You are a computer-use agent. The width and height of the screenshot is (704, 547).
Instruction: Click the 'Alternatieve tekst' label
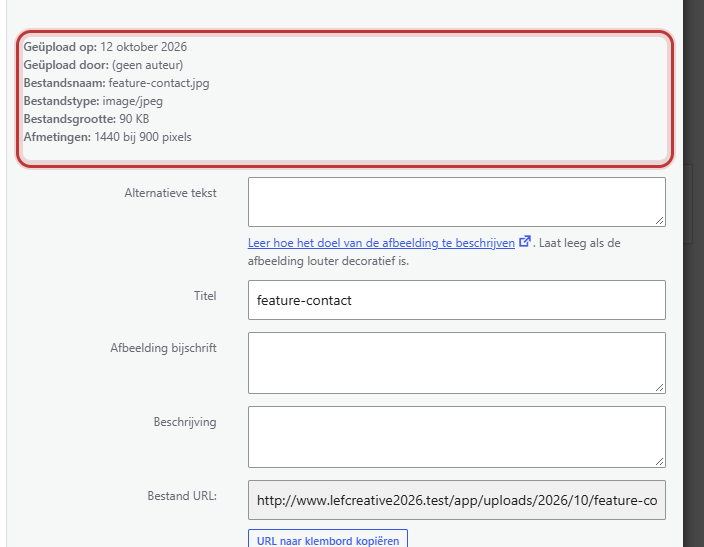pos(170,193)
